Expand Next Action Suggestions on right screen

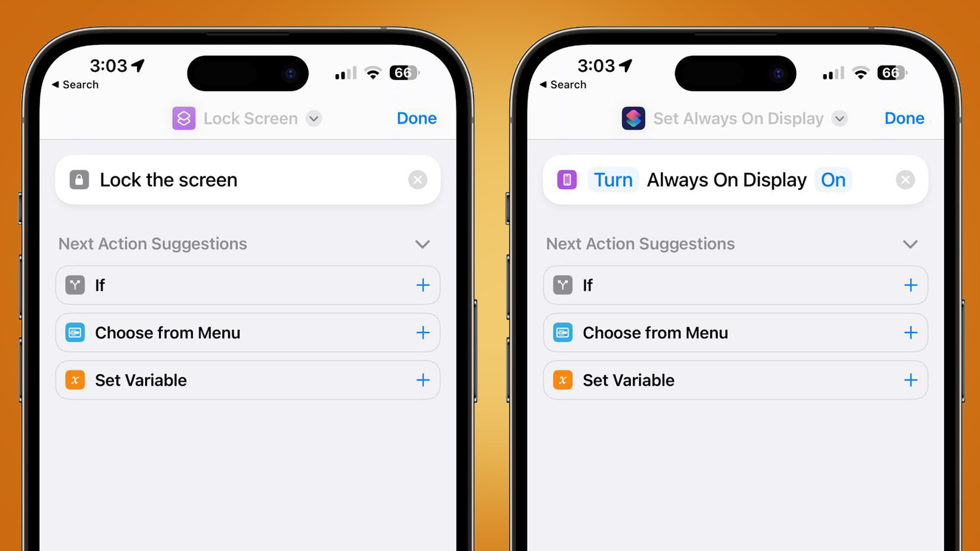[x=910, y=244]
